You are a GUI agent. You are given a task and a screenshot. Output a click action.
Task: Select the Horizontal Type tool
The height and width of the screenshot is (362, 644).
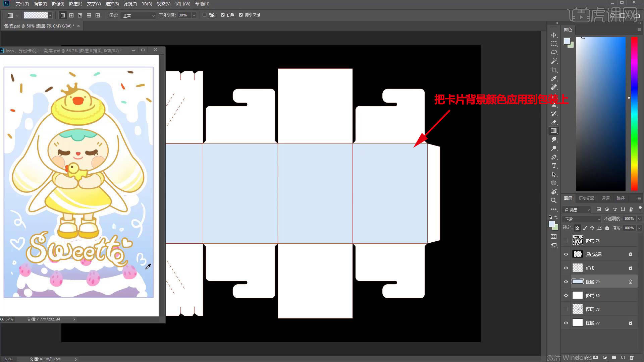[x=554, y=166]
